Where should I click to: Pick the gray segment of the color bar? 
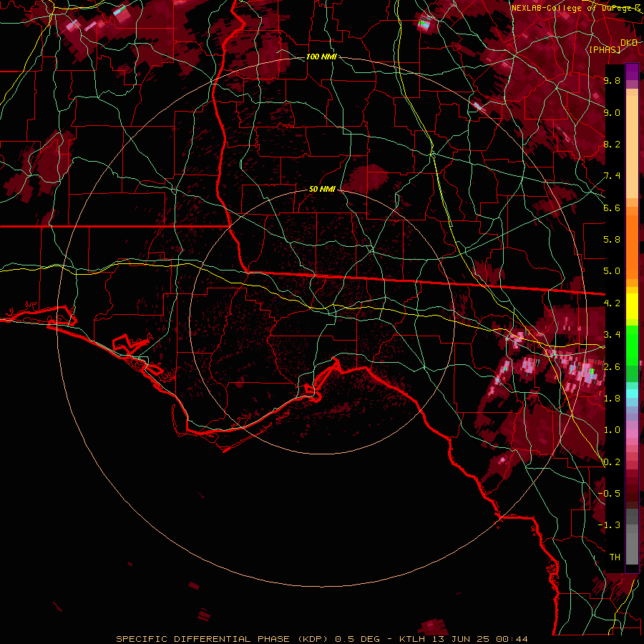[632, 537]
